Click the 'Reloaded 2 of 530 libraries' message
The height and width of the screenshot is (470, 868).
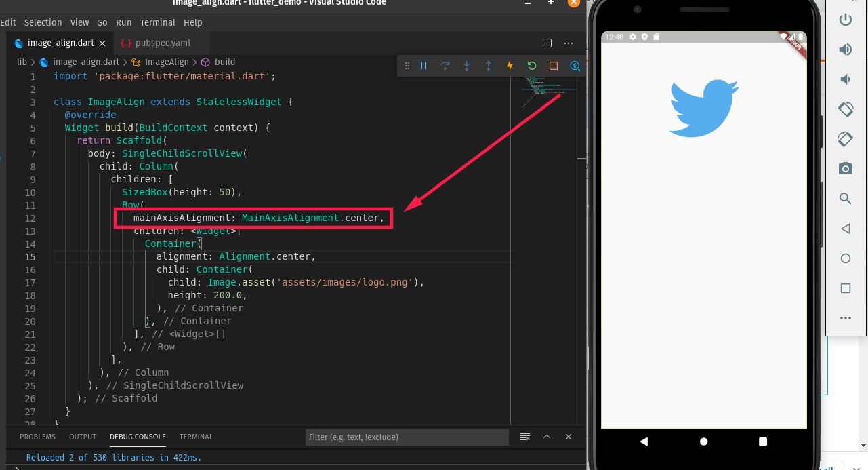(x=114, y=457)
